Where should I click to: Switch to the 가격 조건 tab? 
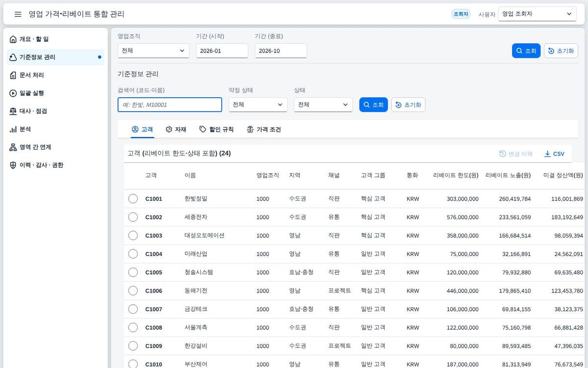(264, 130)
